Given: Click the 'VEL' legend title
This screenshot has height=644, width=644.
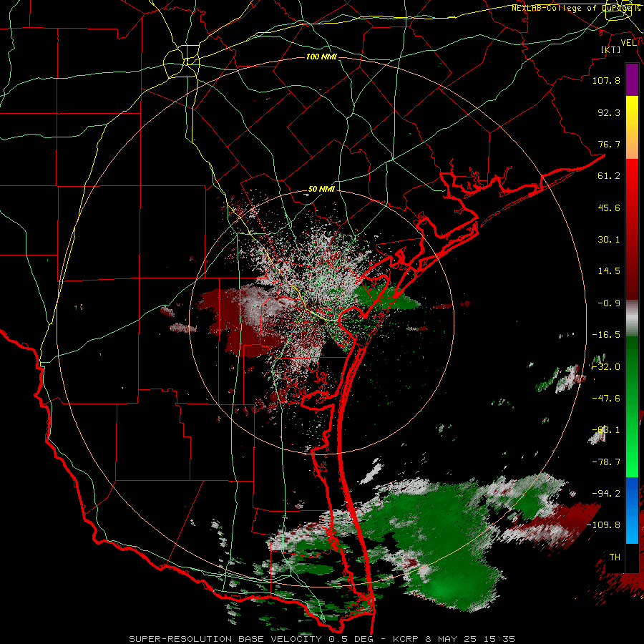Looking at the screenshot, I should 628,43.
